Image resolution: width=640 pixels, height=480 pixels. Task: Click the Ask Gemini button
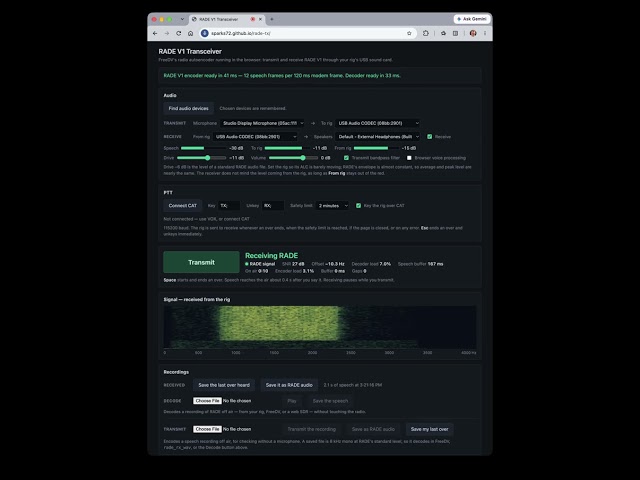pos(471,19)
